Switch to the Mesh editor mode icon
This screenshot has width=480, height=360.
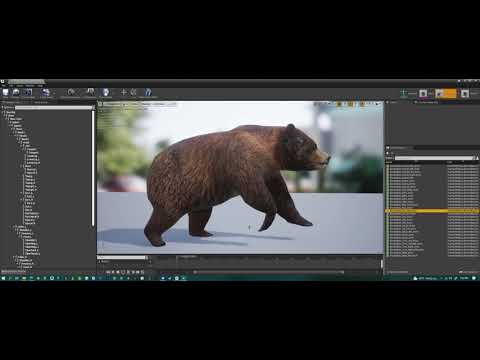pos(423,93)
